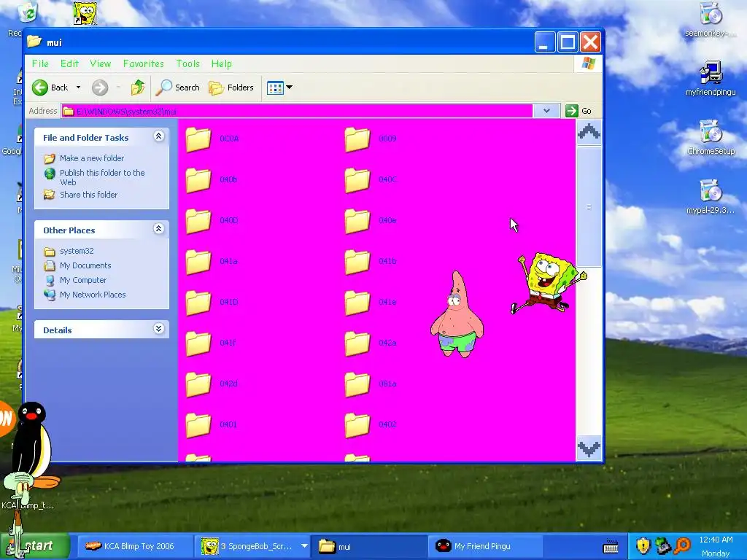Open the Back history dropdown arrow
The width and height of the screenshot is (747, 560).
pyautogui.click(x=78, y=87)
